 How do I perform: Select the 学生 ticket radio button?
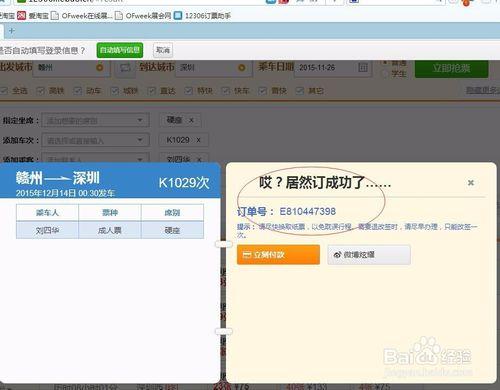[x=385, y=74]
